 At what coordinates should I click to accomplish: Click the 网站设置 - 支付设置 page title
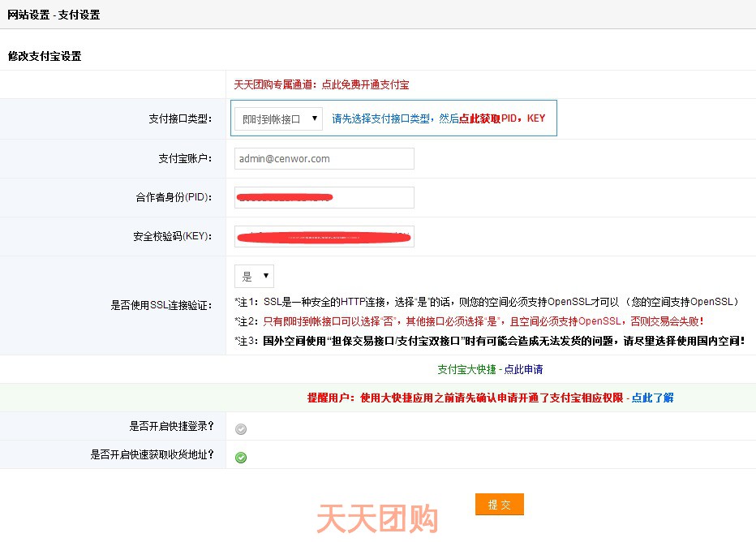pyautogui.click(x=54, y=15)
